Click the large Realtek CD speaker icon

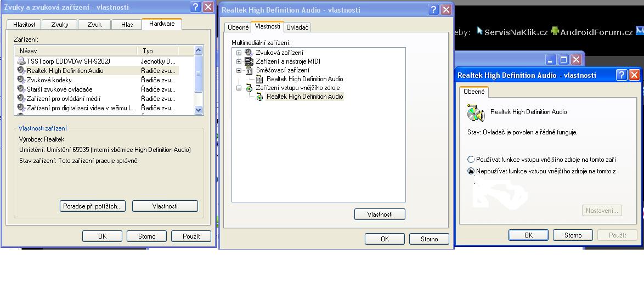coord(476,113)
